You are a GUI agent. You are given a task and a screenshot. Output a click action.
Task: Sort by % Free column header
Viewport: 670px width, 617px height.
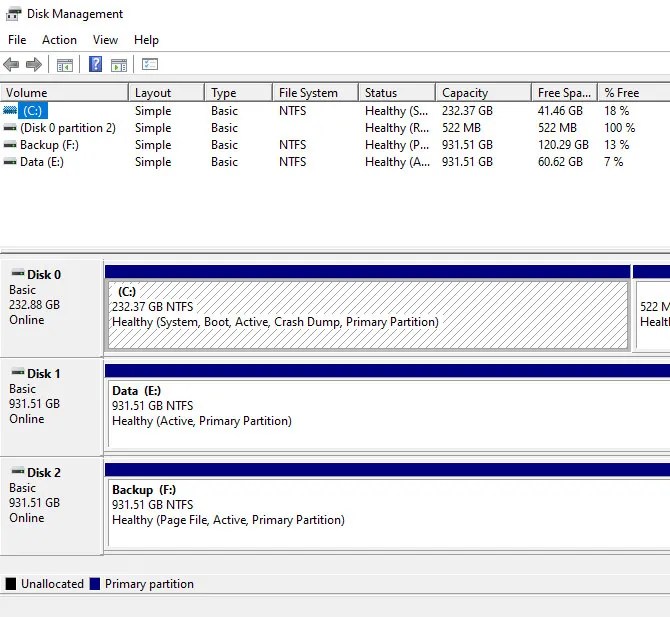(634, 93)
